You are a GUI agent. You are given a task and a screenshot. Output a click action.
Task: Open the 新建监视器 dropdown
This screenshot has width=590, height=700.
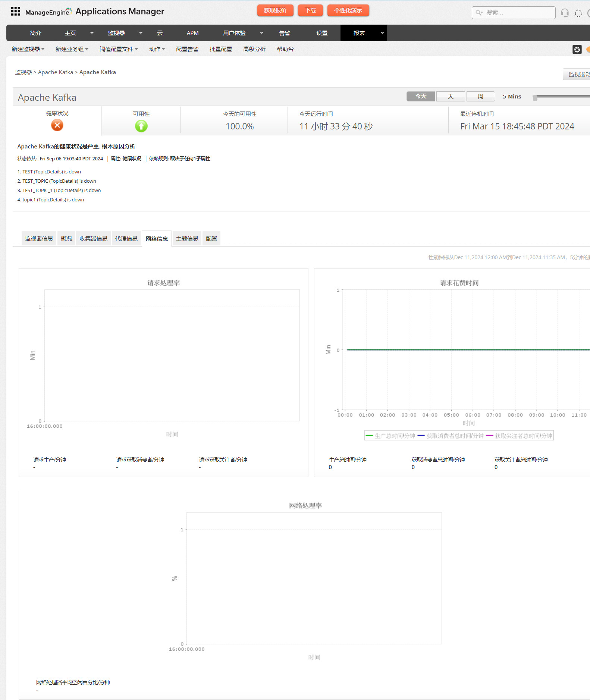28,49
